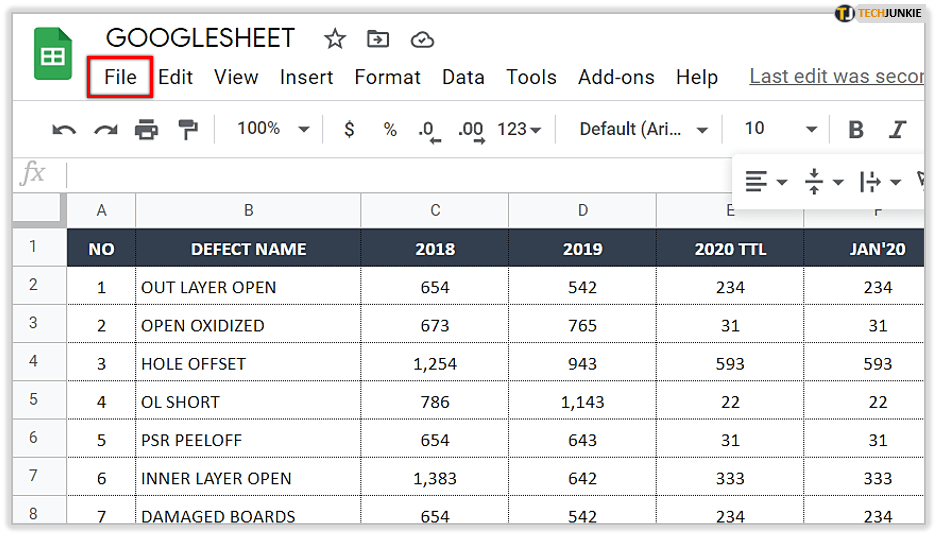Open the File menu
937x536 pixels.
[120, 77]
